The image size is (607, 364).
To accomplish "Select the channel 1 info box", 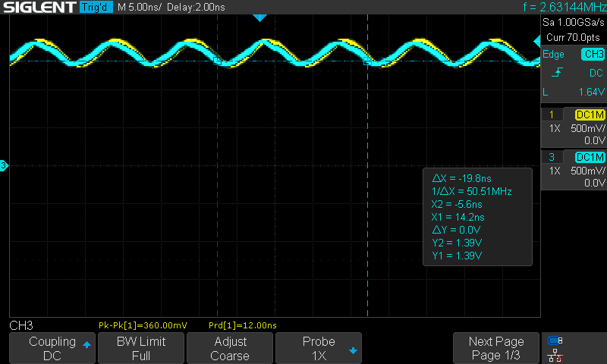I will tap(573, 127).
